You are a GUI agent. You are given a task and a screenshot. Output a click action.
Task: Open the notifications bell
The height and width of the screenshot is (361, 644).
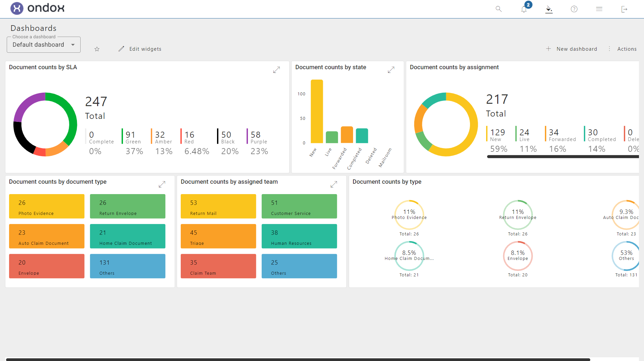(x=524, y=9)
